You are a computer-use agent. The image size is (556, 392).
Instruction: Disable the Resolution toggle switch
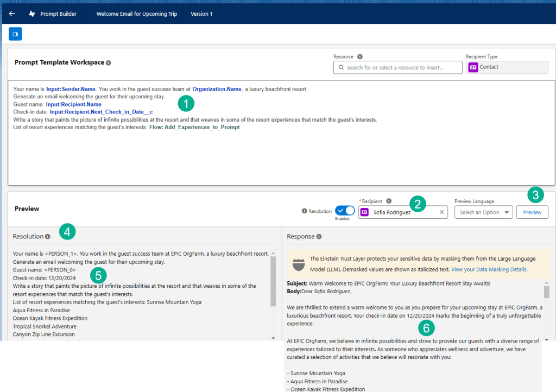coord(345,211)
